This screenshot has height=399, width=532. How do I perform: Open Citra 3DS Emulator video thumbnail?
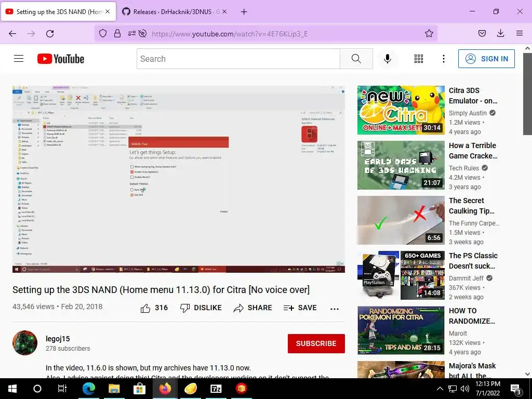click(401, 110)
